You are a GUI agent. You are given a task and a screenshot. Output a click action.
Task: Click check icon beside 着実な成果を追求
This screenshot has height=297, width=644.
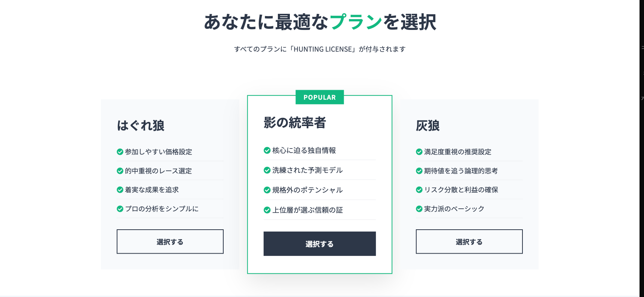(120, 190)
